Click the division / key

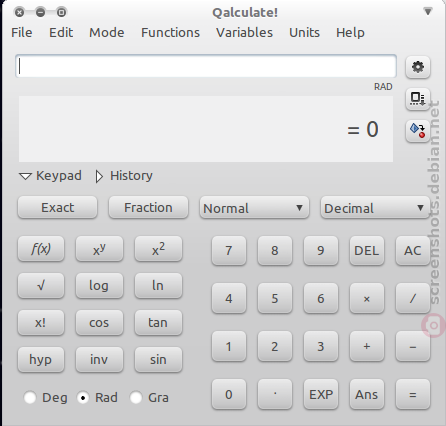coord(413,299)
